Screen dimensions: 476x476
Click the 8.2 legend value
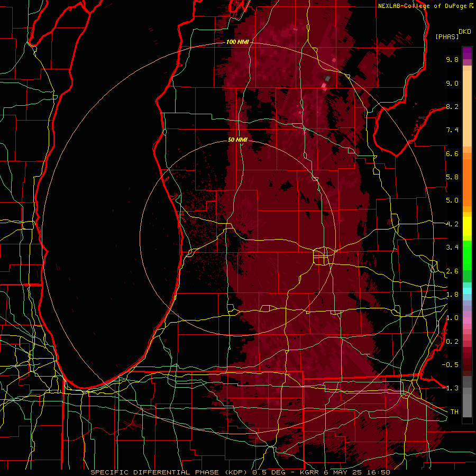pos(452,106)
